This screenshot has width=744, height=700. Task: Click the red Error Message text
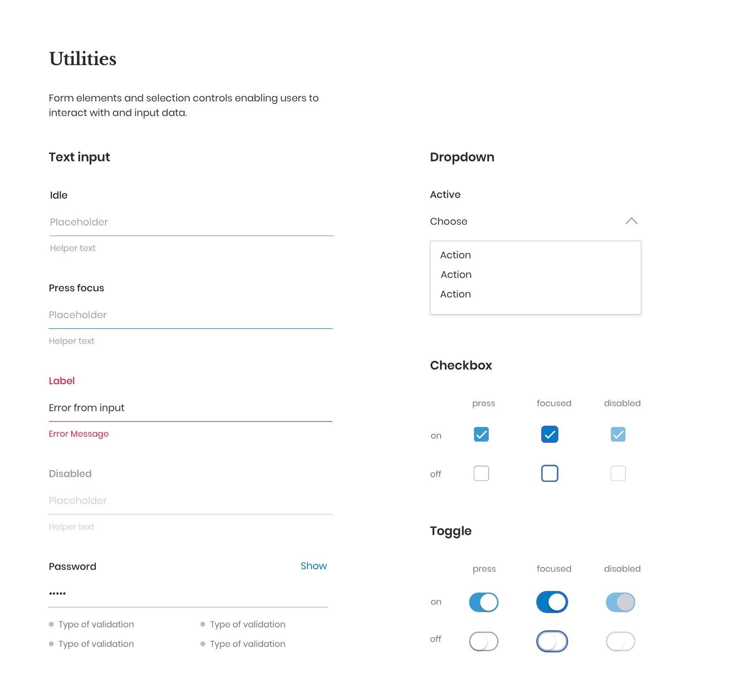(79, 434)
